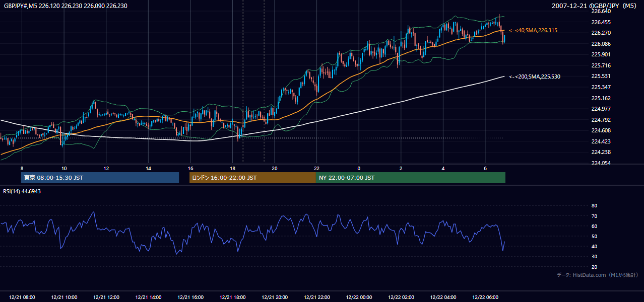The height and width of the screenshot is (302, 644).
Task: Click the bottom time label 12/22 02:00
Action: coord(401,297)
